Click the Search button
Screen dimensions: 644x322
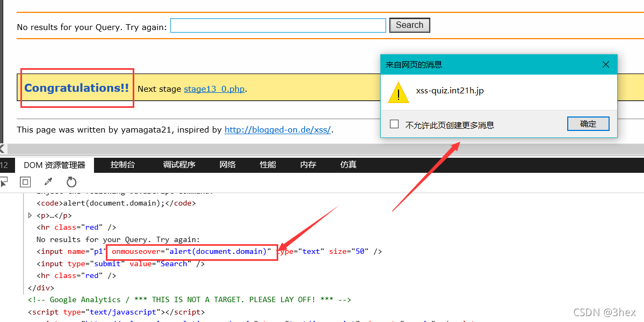(x=409, y=25)
